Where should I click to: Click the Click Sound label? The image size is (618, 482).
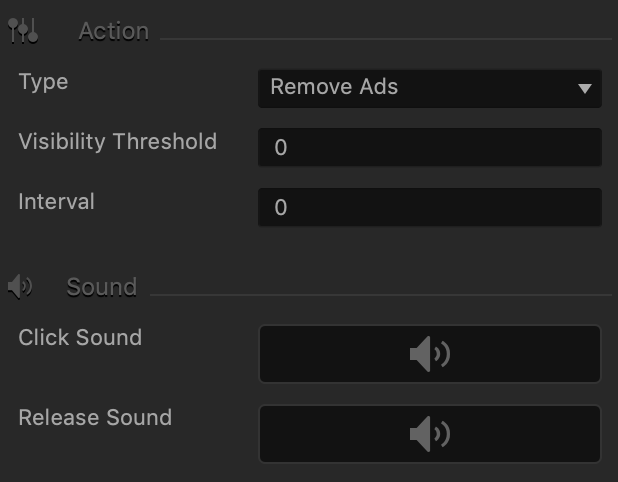[80, 337]
